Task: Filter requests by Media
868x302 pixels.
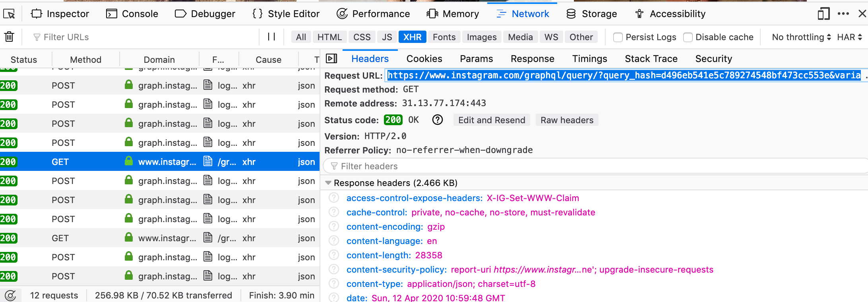Action: coord(520,37)
